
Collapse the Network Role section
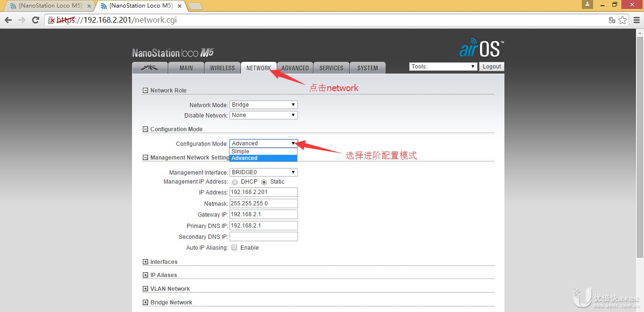pos(145,91)
